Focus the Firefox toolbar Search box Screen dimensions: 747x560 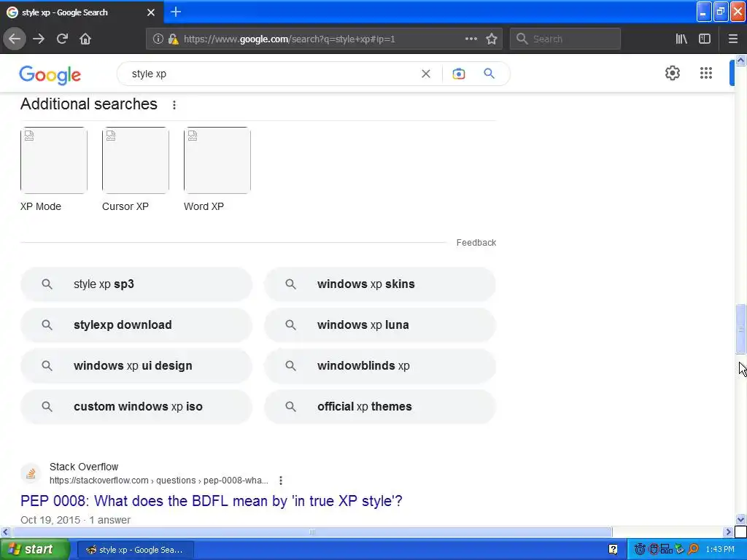coord(565,39)
